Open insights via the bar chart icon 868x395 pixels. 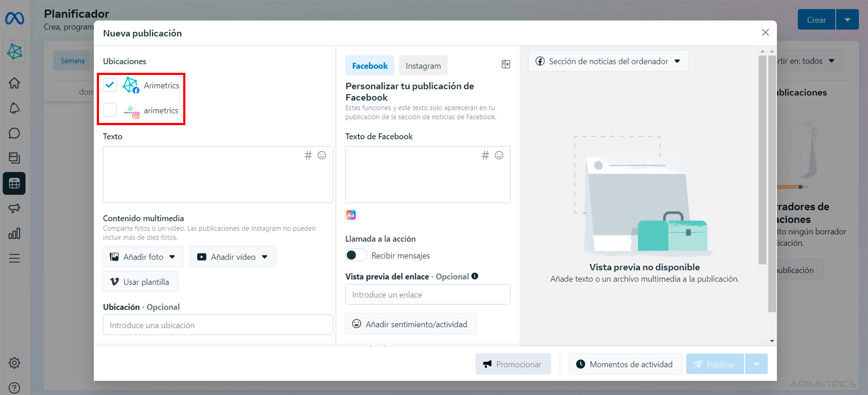[14, 233]
